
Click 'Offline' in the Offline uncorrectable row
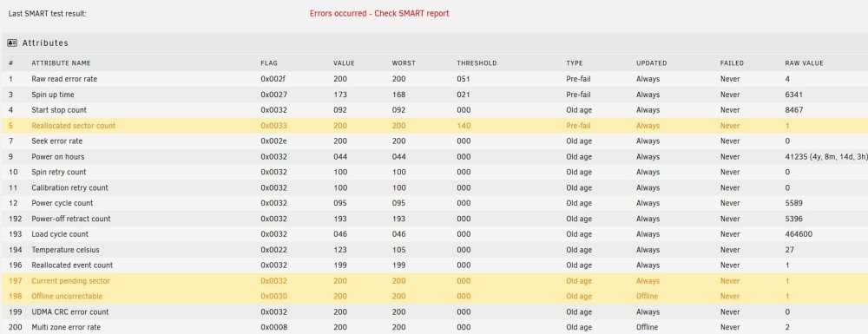coord(648,296)
